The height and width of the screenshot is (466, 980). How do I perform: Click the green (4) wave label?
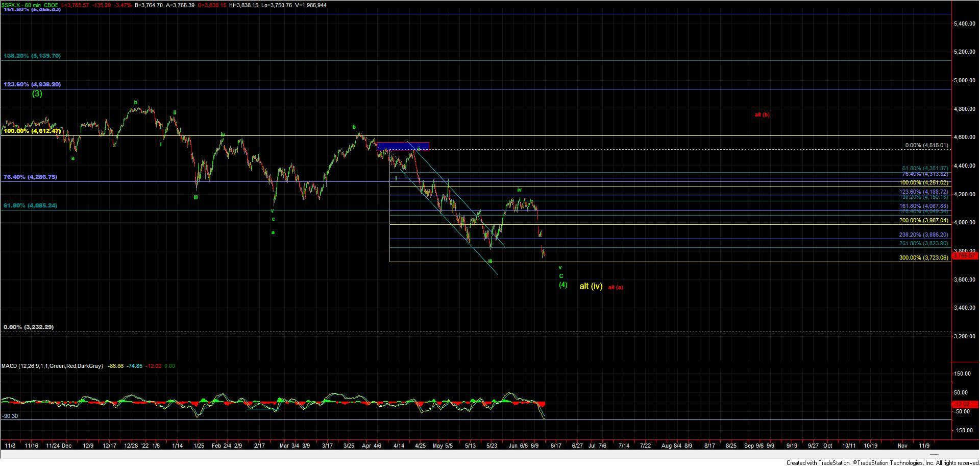pyautogui.click(x=562, y=285)
